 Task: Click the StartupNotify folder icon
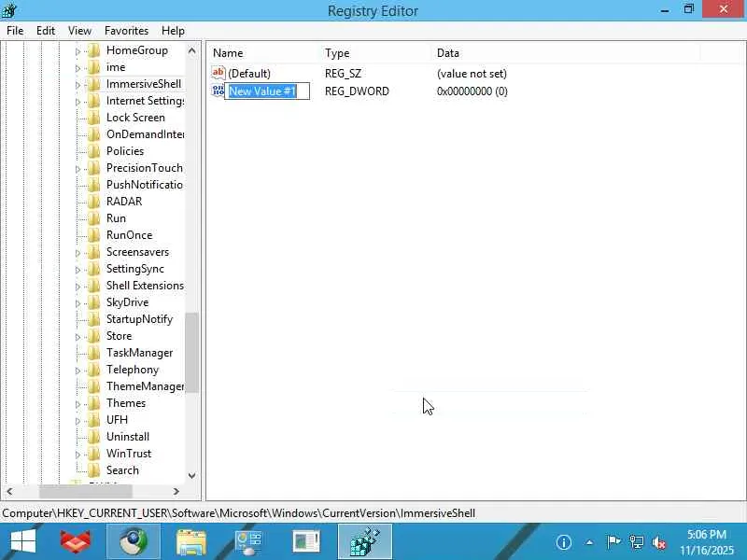pyautogui.click(x=94, y=319)
